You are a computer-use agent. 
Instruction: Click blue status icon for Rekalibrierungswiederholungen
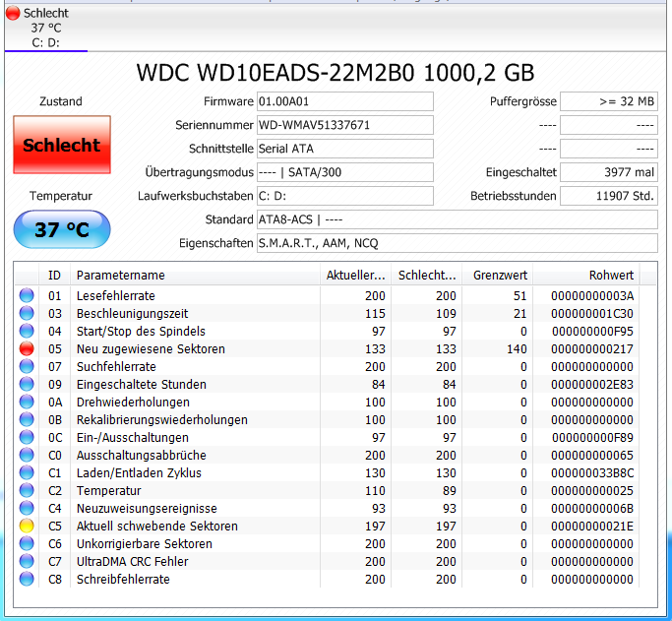pos(27,419)
